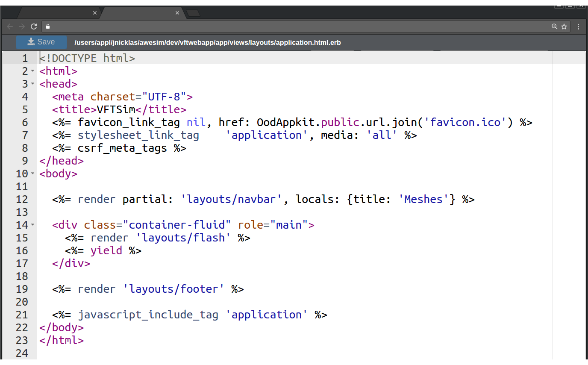Open the zoom magnifier icon in address bar

(555, 26)
